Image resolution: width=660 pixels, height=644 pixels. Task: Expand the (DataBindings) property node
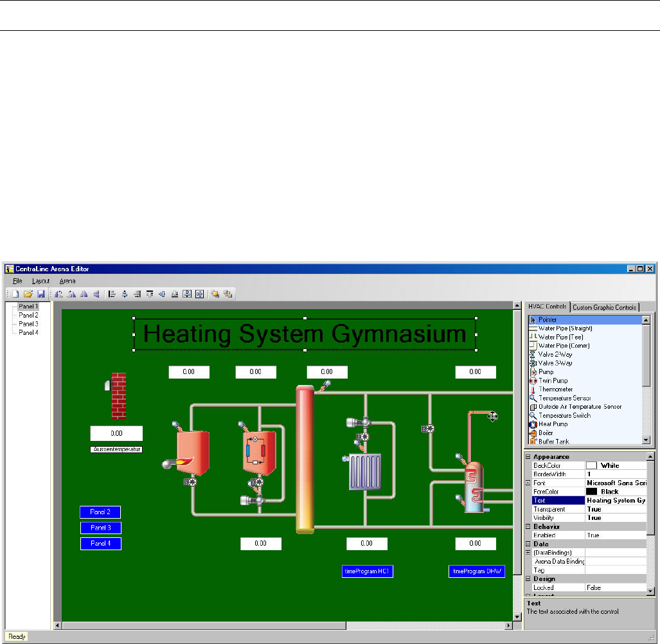pos(528,553)
